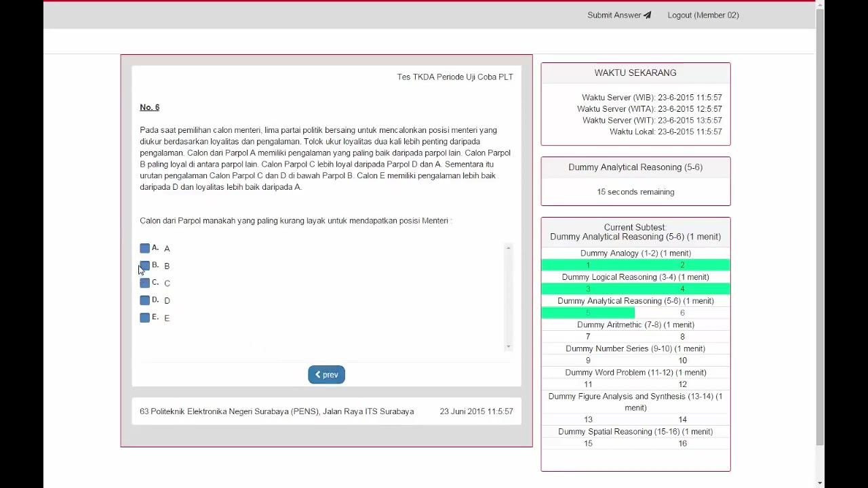
Task: Click the page vertical scrollbar thumb
Action: coord(820,228)
